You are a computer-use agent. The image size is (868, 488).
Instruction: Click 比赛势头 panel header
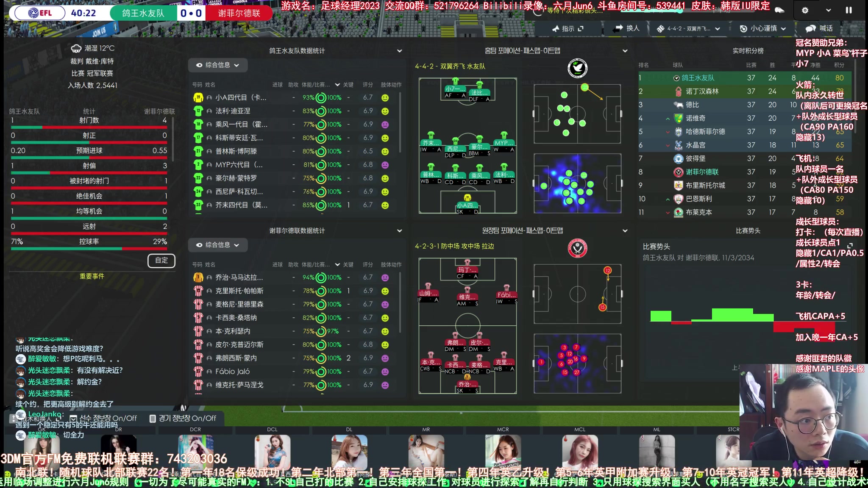coord(748,231)
